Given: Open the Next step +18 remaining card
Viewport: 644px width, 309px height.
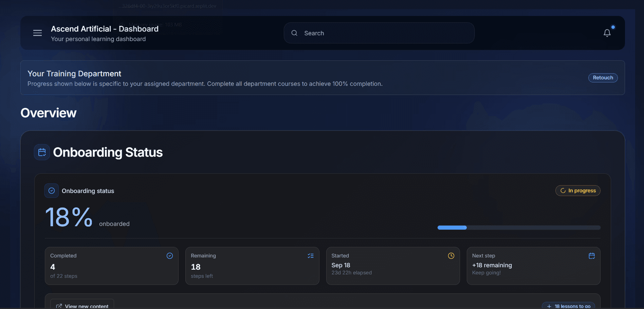Looking at the screenshot, I should [533, 266].
